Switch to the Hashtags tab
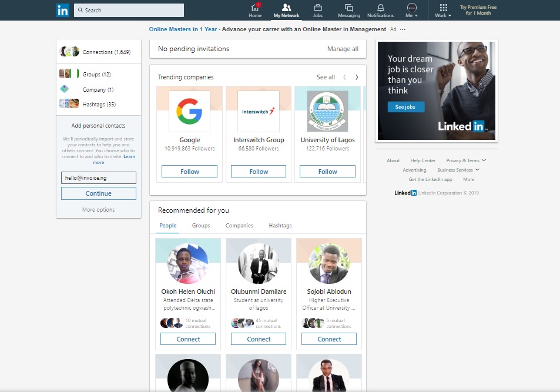This screenshot has height=392, width=560. [x=280, y=226]
